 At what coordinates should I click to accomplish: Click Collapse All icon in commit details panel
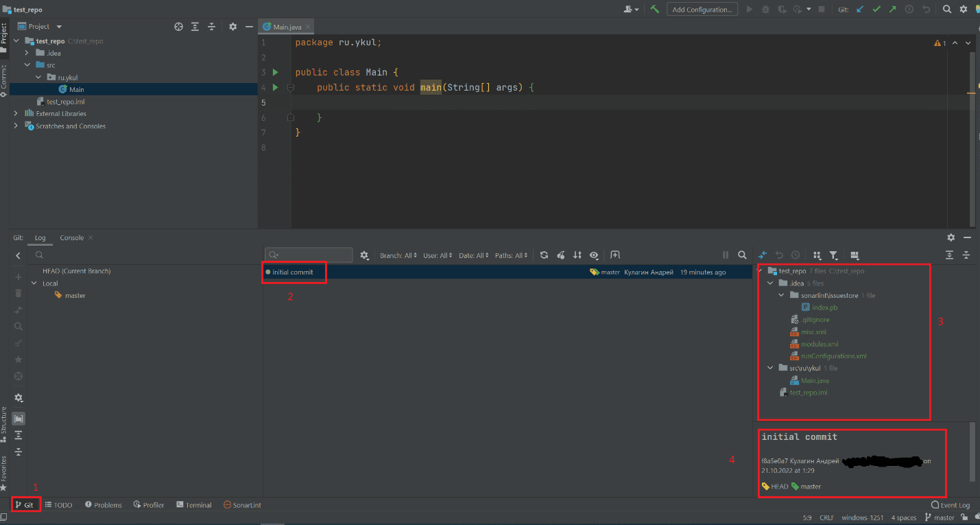tap(966, 255)
